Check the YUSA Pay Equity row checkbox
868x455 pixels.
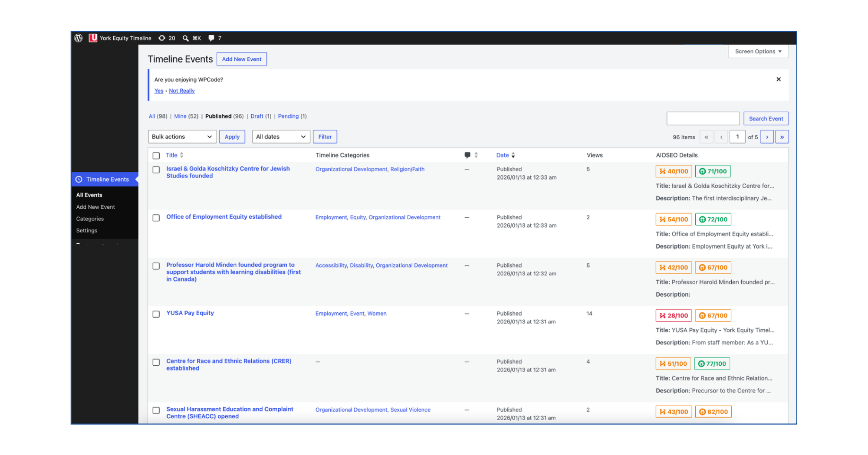click(x=156, y=314)
